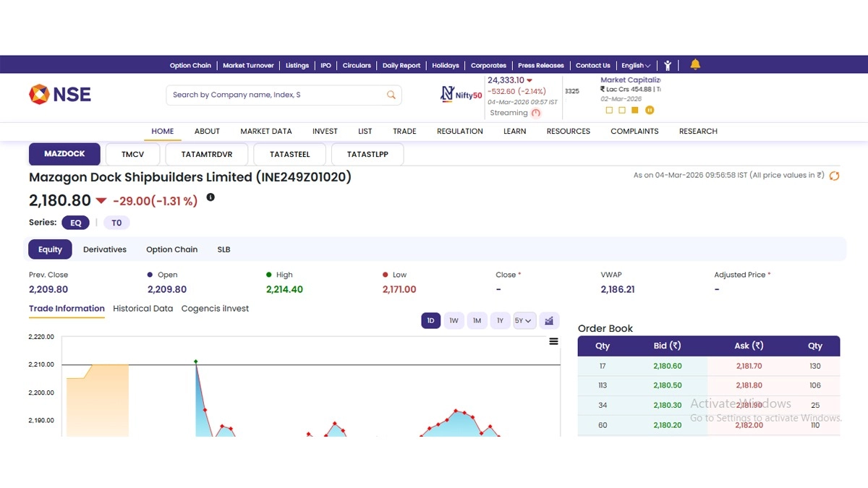The width and height of the screenshot is (868, 488).
Task: Pause the market ticker carousel
Action: tap(650, 110)
